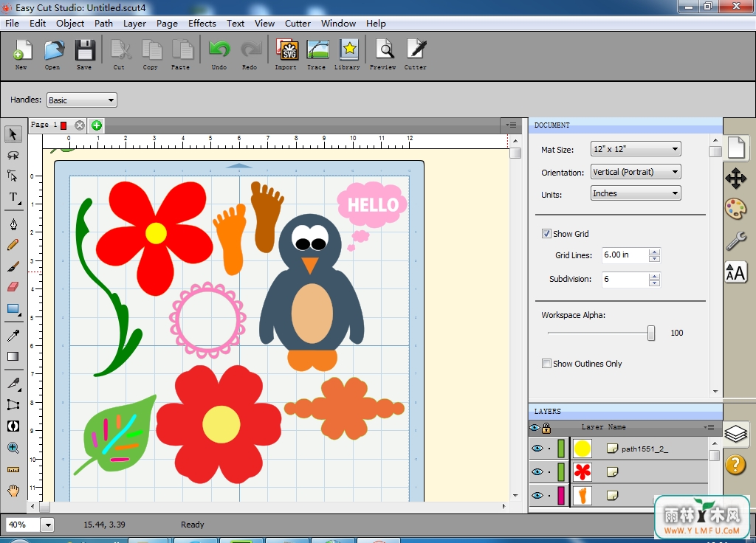This screenshot has height=543, width=756.
Task: Select the Hand pan tool
Action: pos(13,491)
